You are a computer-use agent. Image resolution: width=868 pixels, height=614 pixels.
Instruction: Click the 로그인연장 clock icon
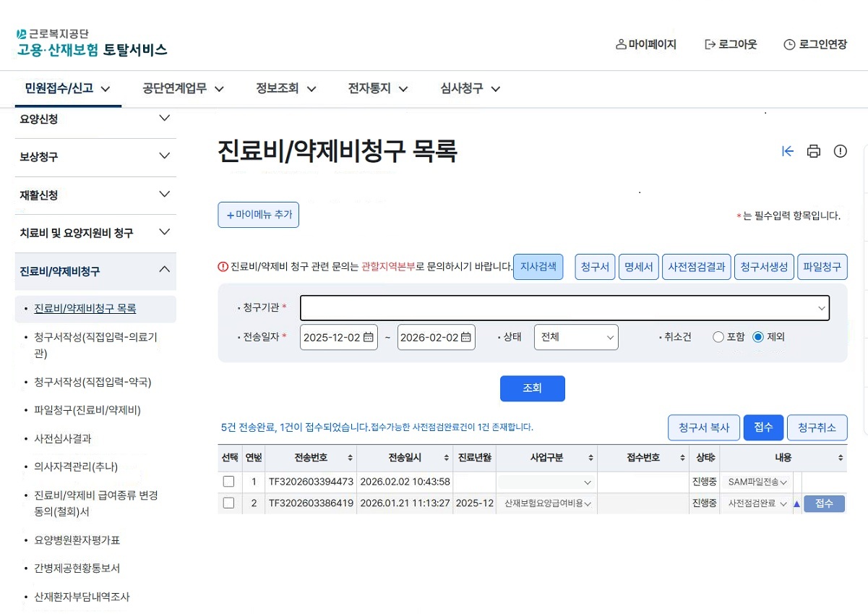click(789, 45)
